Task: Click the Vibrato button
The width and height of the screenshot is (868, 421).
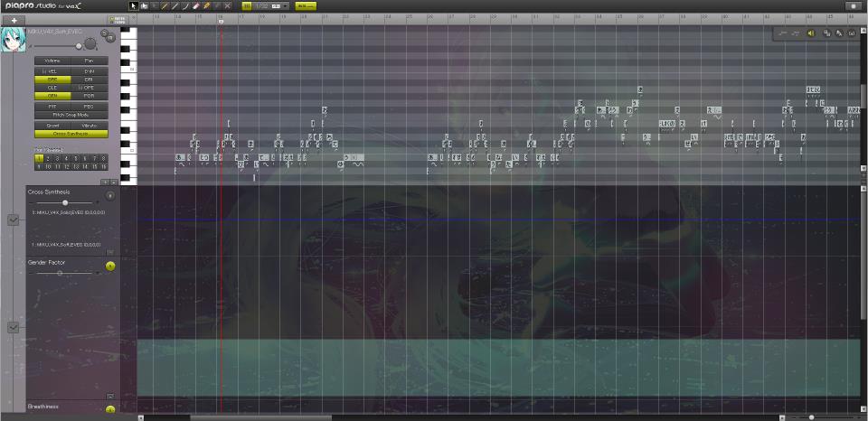Action: click(89, 126)
